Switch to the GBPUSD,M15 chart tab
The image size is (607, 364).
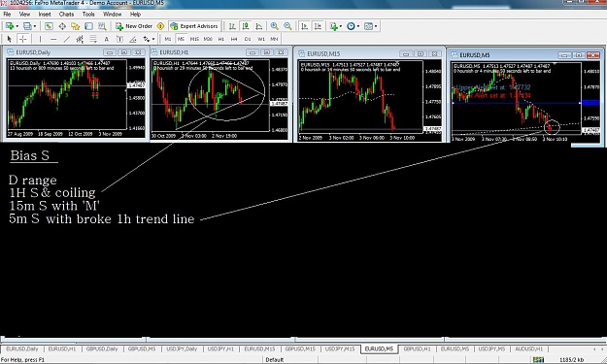click(x=300, y=348)
